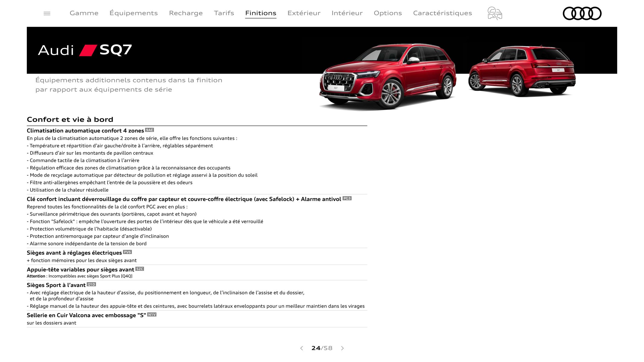Click the Attention incompatibility note line
The height and width of the screenshot is (362, 644).
point(79,276)
